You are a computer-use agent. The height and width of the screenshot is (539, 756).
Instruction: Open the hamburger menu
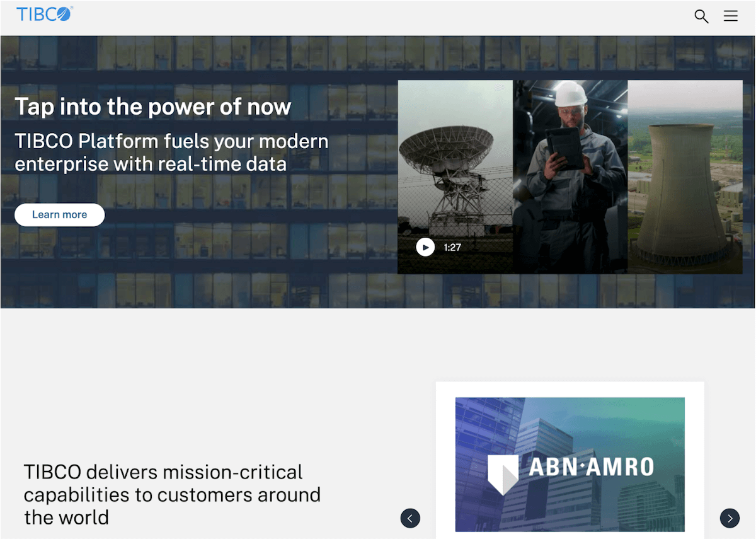(x=730, y=16)
